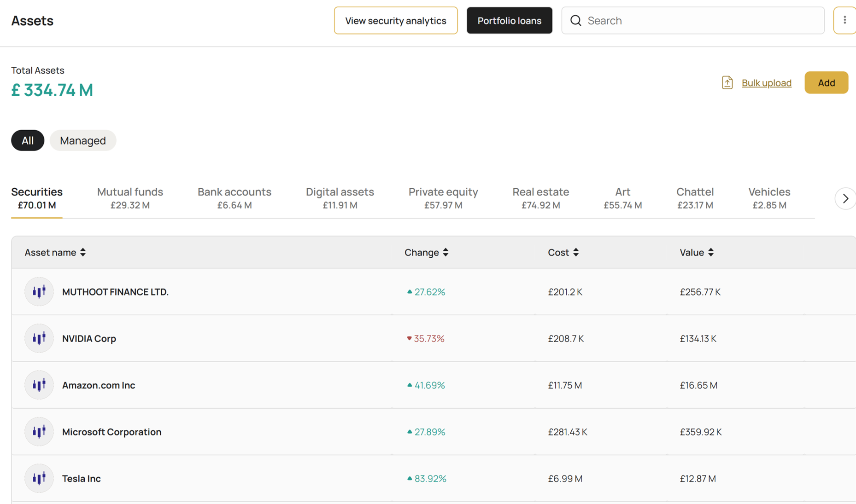Show more asset categories with the right arrow
Viewport: 856px width, 504px height.
[845, 199]
